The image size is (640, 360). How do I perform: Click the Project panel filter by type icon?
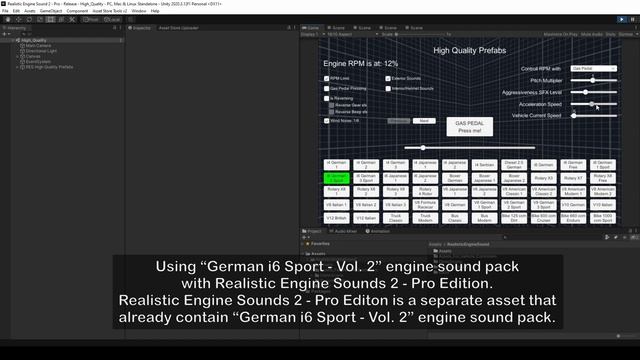607,237
